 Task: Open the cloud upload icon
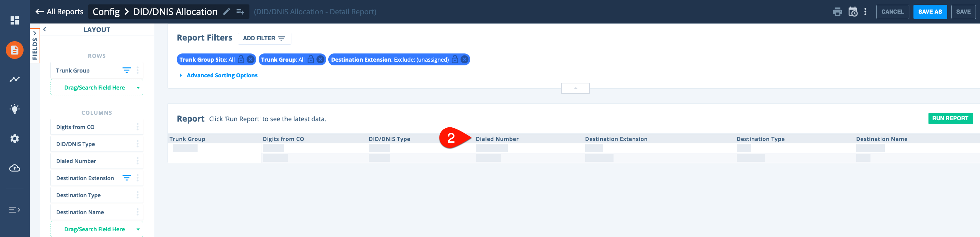coord(14,168)
